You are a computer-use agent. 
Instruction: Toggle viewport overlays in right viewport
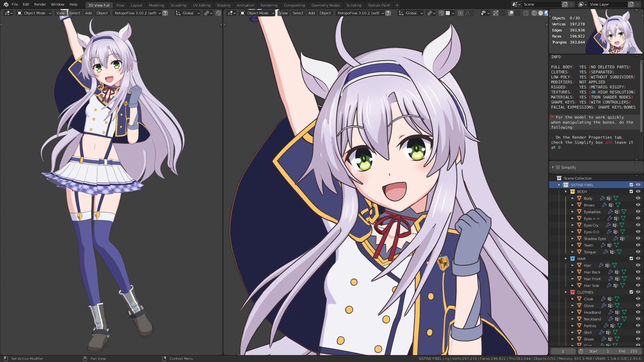[x=511, y=13]
